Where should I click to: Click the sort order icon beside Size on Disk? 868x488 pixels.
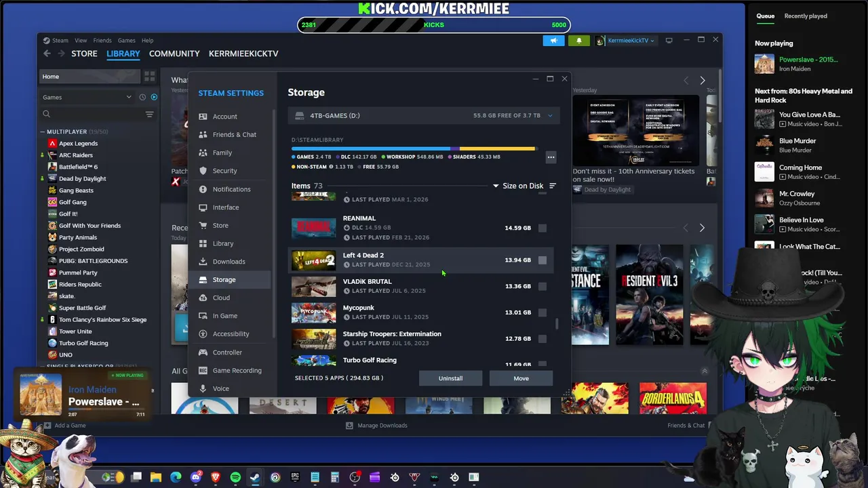click(x=552, y=186)
